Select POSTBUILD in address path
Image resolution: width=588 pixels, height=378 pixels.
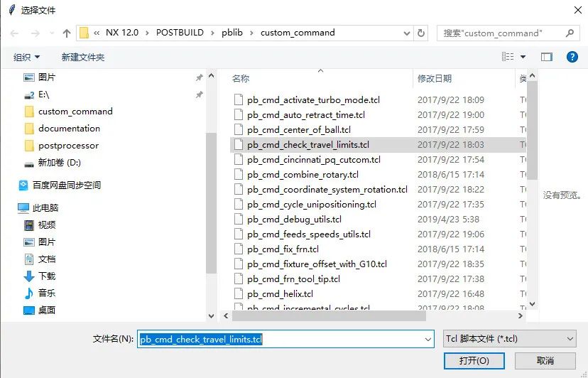tap(180, 33)
